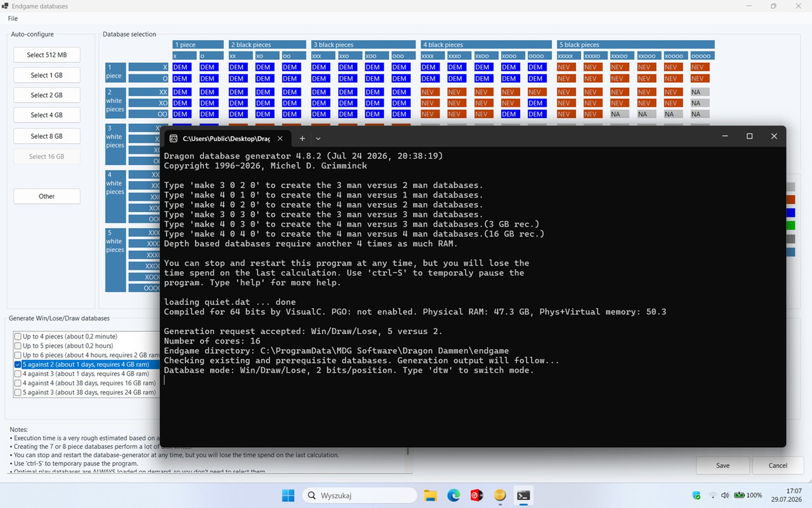Click the '1 piece' column group header
Screen dimensions: 812x508
click(x=198, y=45)
